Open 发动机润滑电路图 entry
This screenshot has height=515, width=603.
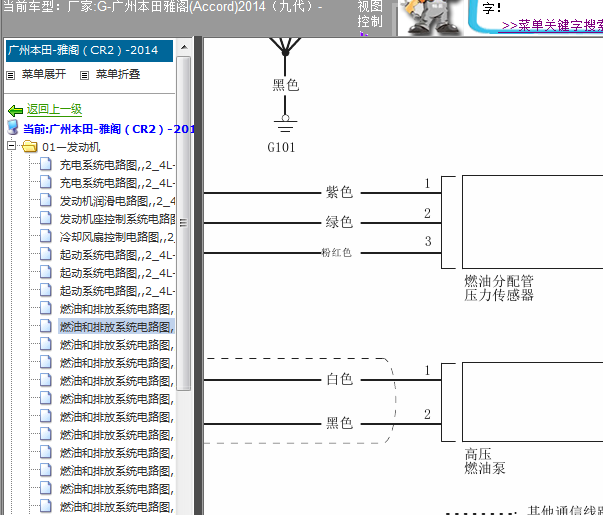pyautogui.click(x=117, y=201)
